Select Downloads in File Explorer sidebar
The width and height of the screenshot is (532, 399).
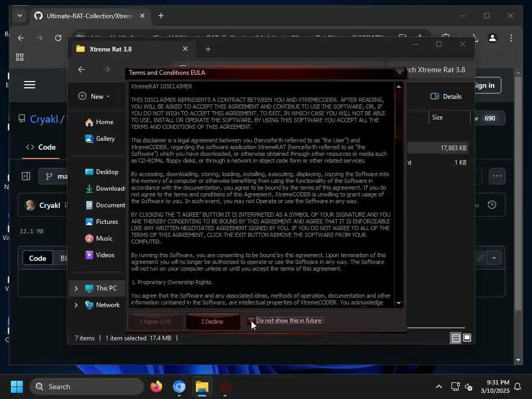coord(105,189)
